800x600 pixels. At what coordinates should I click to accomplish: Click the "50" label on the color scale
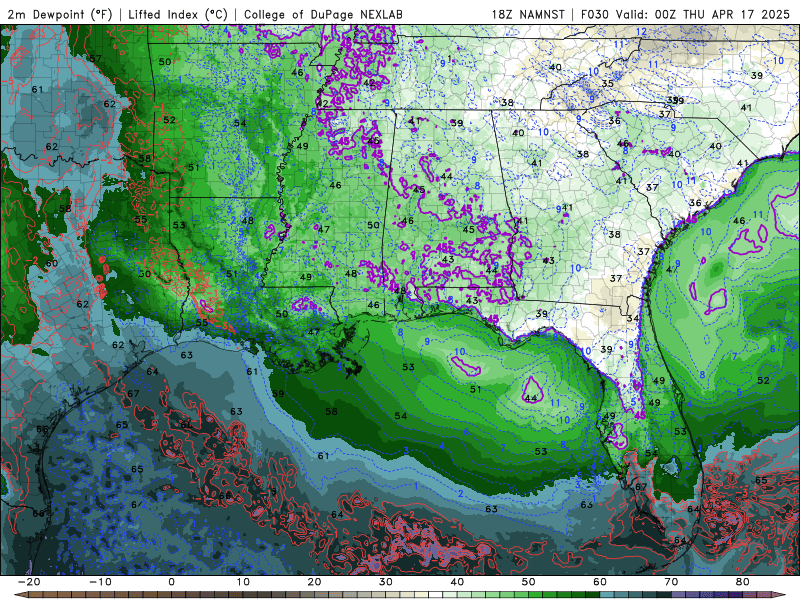pos(529,582)
